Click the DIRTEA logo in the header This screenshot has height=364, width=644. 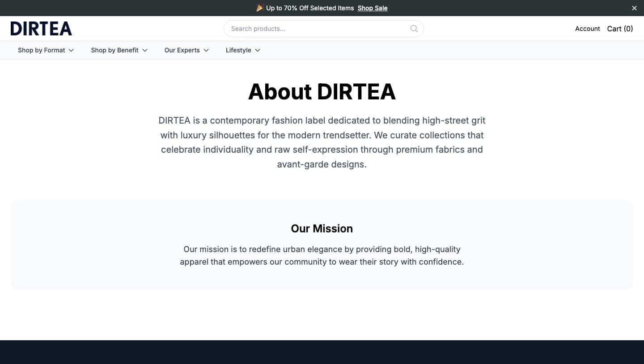click(x=41, y=29)
